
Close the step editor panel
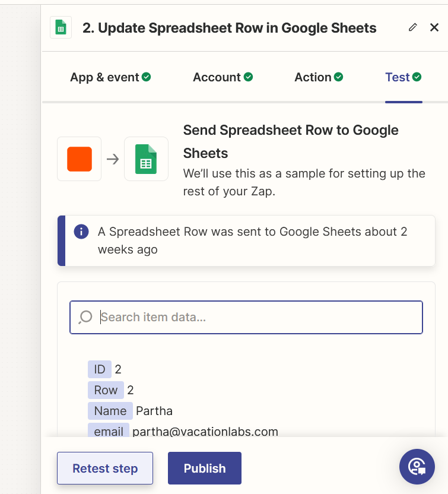tap(434, 27)
